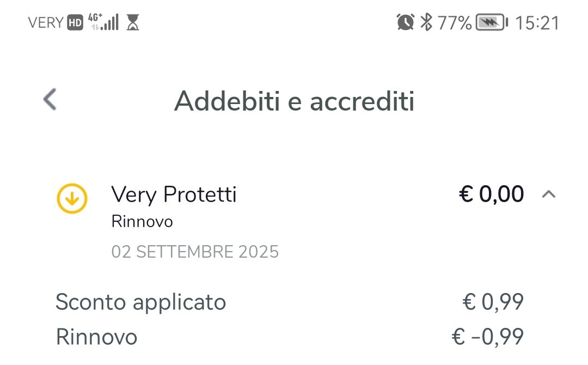The height and width of the screenshot is (365, 588).
Task: Select the Very Protetti transaction title
Action: [174, 194]
